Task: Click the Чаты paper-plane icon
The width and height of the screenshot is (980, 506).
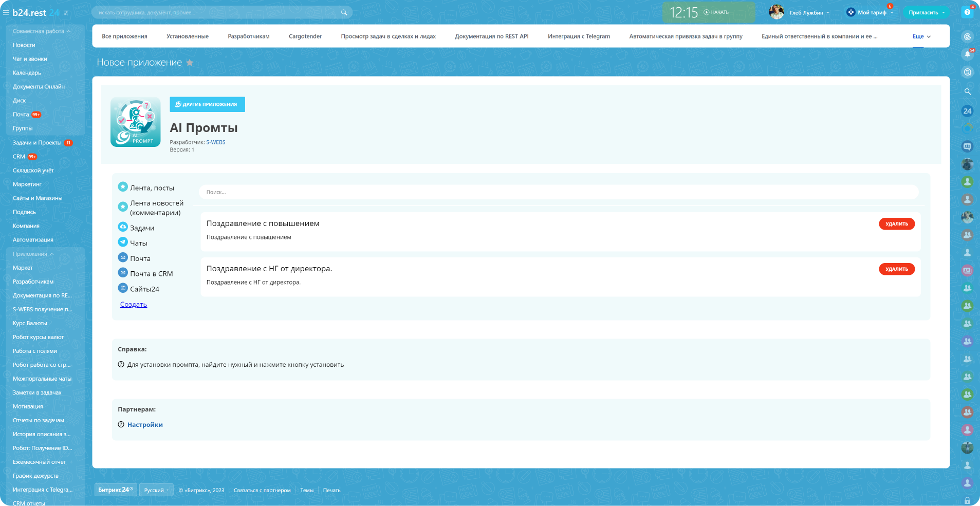Action: pyautogui.click(x=123, y=242)
